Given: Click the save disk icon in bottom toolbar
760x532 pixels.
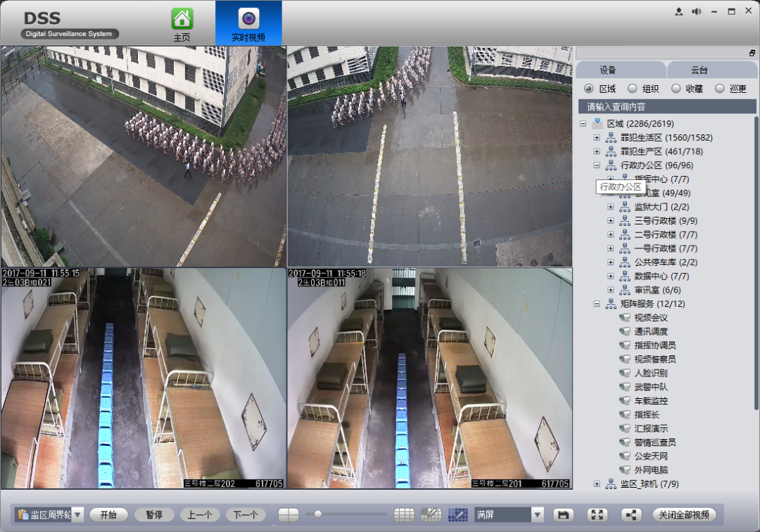Looking at the screenshot, I should [563, 514].
